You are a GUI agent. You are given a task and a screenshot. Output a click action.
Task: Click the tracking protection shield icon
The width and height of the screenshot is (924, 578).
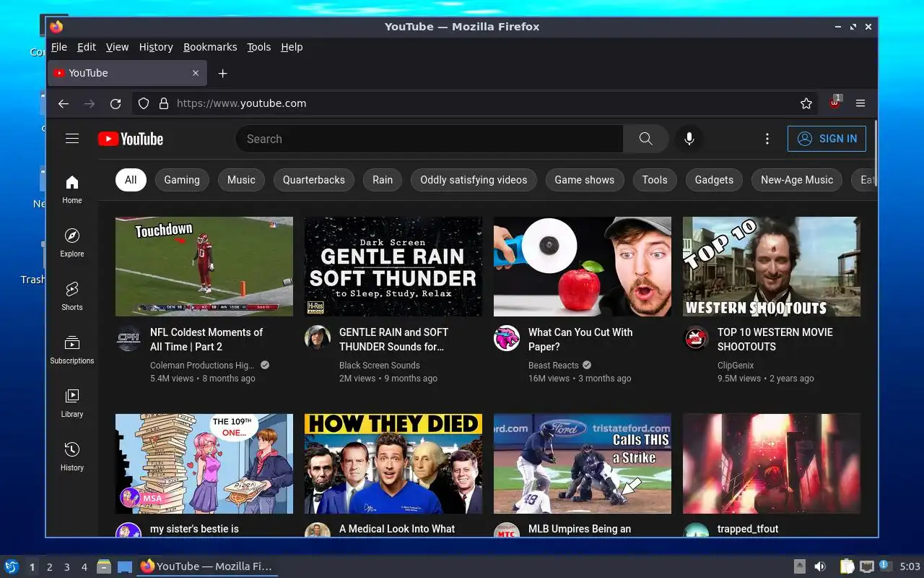[x=144, y=103]
